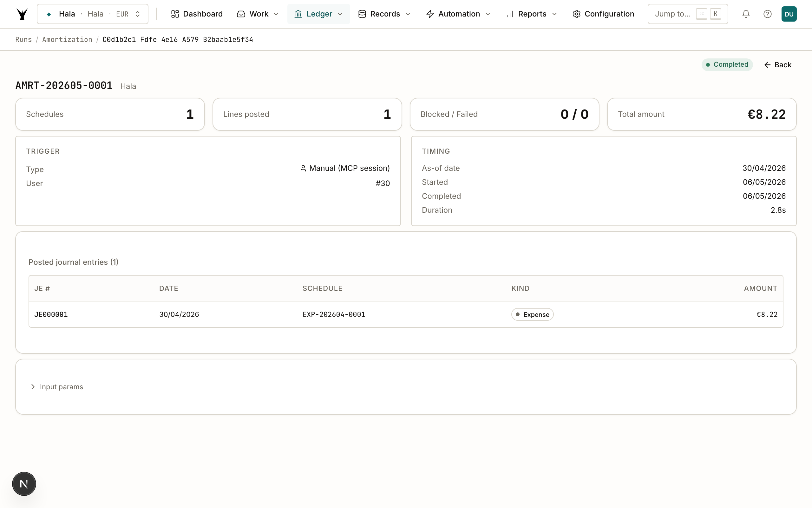Click the Automation lightning bolt icon
This screenshot has height=508, width=812.
430,14
